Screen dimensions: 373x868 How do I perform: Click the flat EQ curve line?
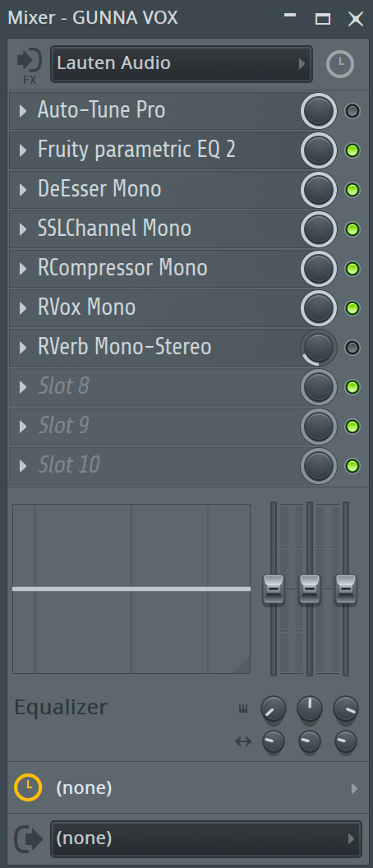131,589
